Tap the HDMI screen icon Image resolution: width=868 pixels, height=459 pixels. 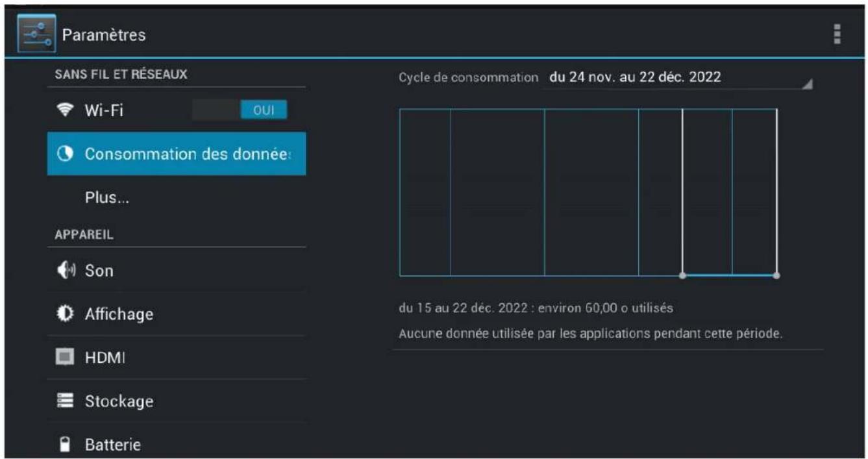click(x=65, y=357)
